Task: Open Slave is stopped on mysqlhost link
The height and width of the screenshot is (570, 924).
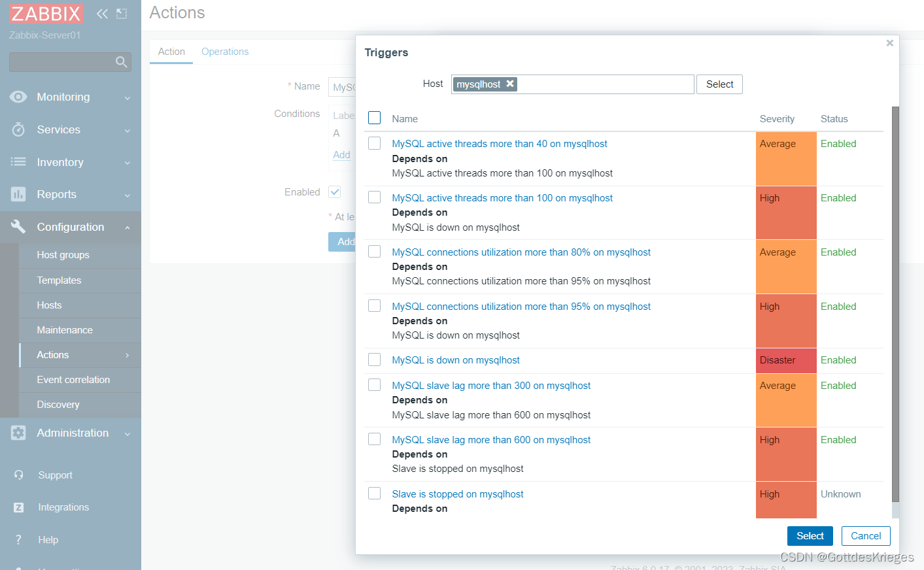Action: 458,494
